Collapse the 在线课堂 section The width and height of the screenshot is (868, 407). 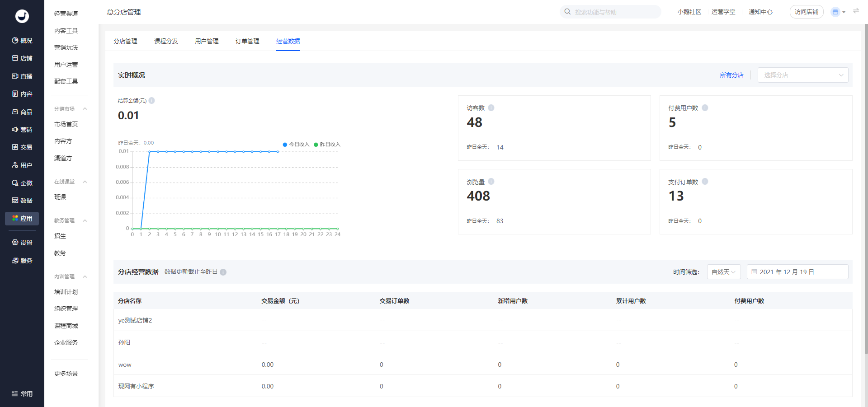pyautogui.click(x=85, y=182)
